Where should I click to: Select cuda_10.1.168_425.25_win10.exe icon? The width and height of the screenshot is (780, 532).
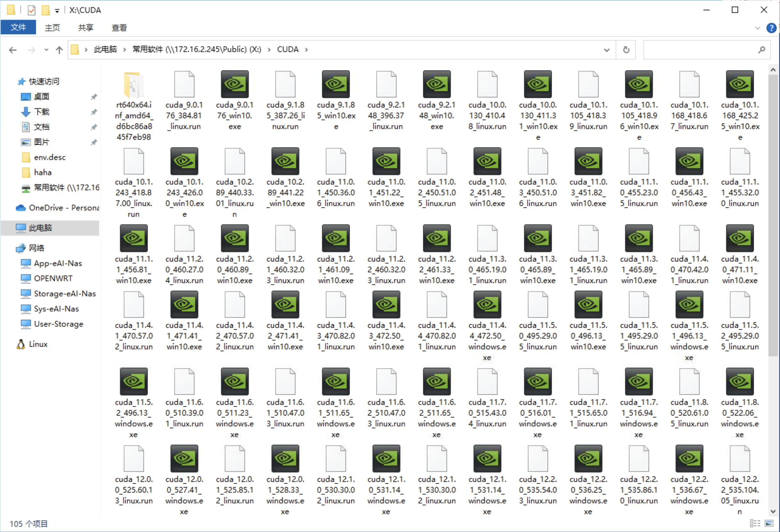pyautogui.click(x=740, y=84)
